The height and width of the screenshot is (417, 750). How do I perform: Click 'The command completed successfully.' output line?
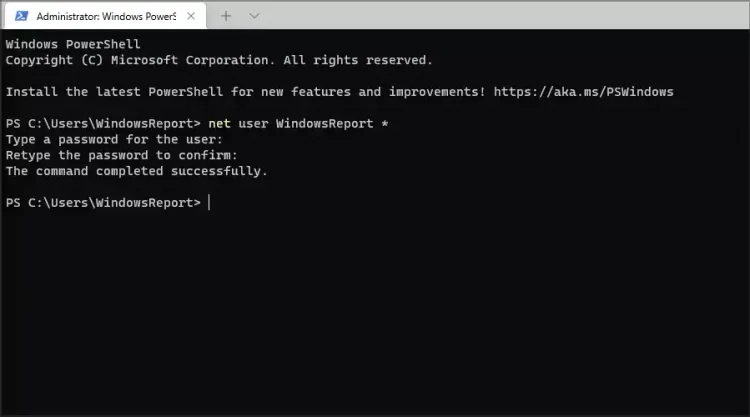point(137,171)
